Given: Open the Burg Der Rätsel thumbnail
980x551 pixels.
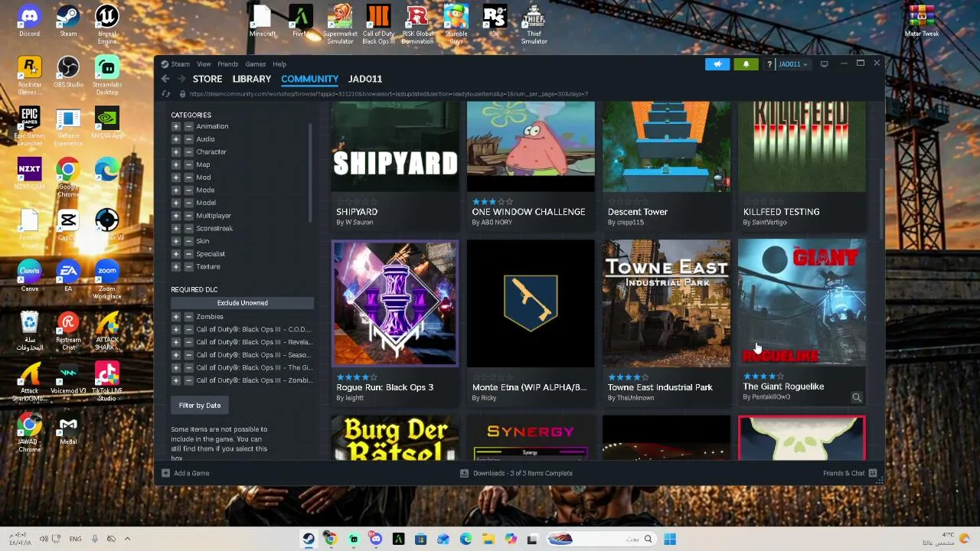Looking at the screenshot, I should pyautogui.click(x=395, y=439).
